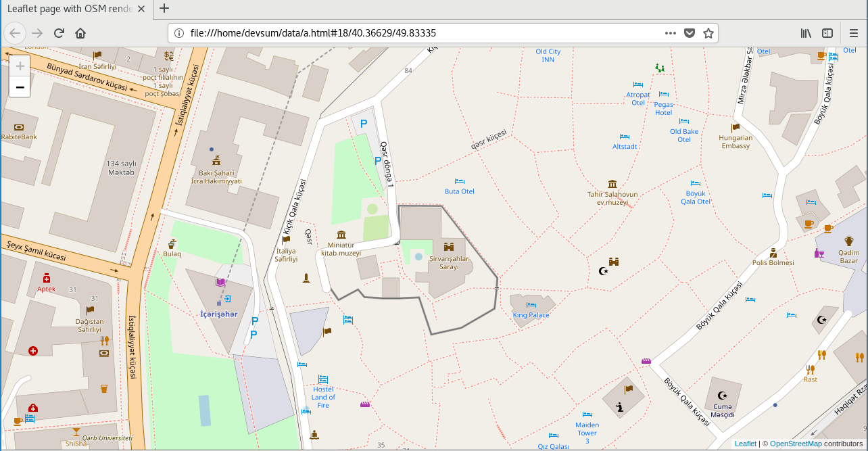
Task: Click the ShiSha cocktail bar icon
Action: 76,431
